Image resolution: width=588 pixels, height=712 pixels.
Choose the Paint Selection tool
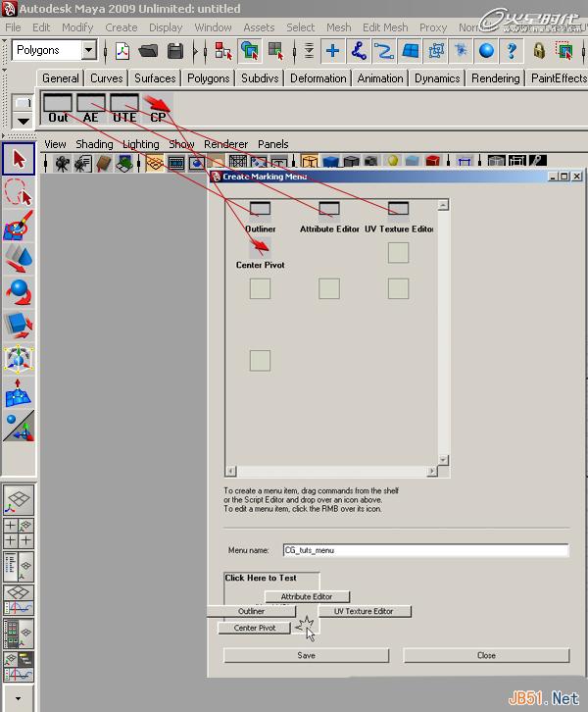point(19,226)
